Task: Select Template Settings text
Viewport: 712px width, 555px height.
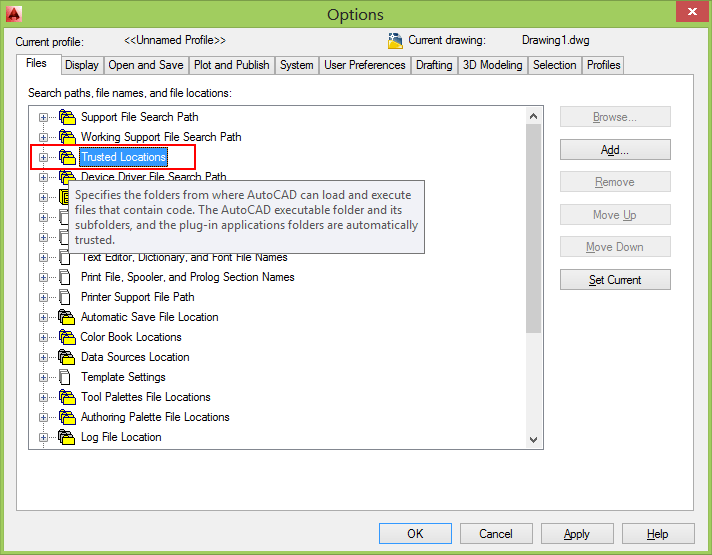Action: coord(123,377)
